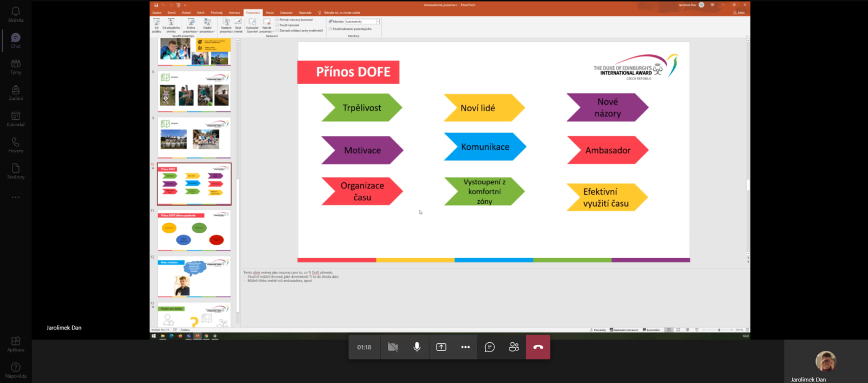
Task: Show the meeting participants list
Action: 514,347
